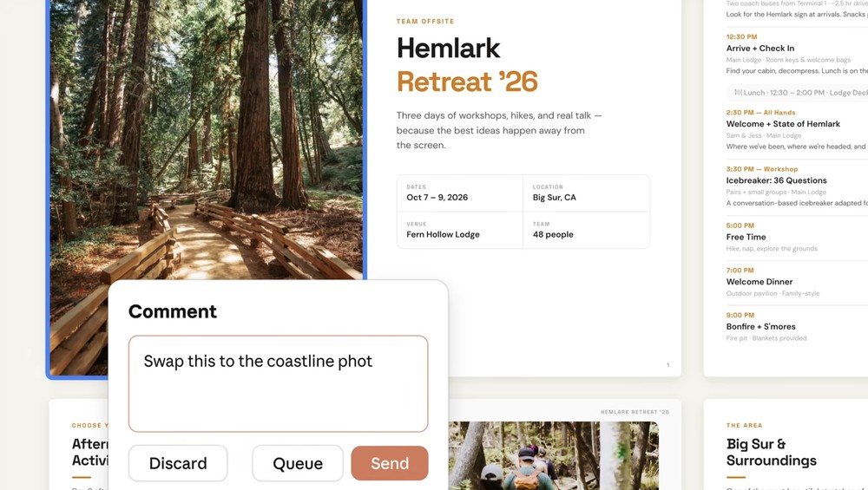
Task: Click the Bonfire + S'mores entry
Action: coord(760,327)
